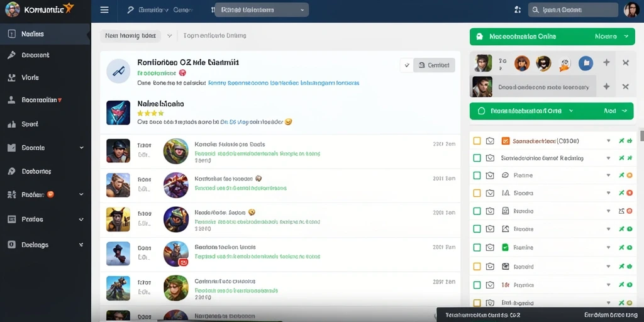Tick the checkbox in the Ranine row
644x322 pixels.
click(477, 247)
